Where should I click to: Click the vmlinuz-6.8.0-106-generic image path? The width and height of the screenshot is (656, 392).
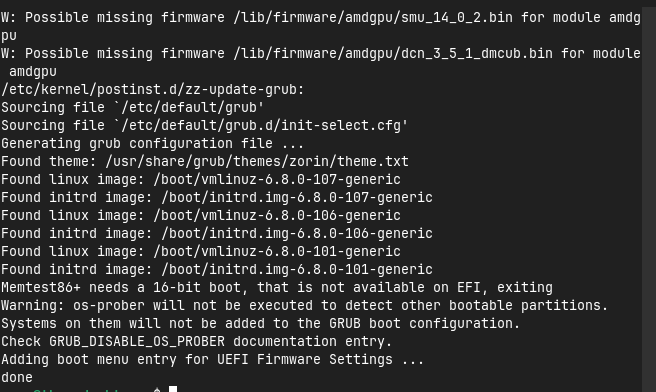point(277,215)
